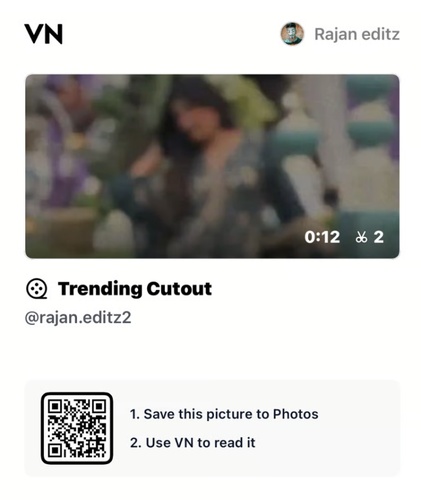Click the Rajan editz username text
The image size is (421, 500).
357,34
